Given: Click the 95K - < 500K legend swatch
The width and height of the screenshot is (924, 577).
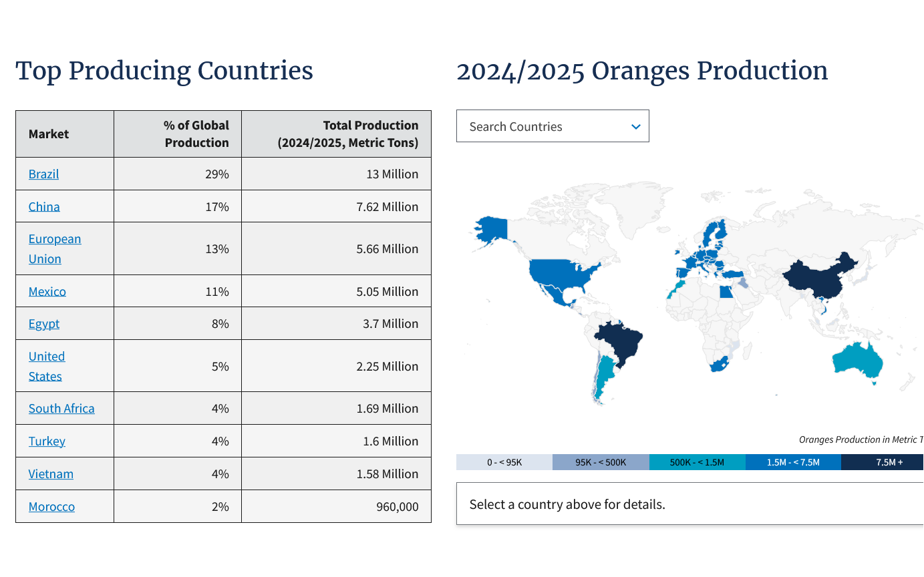Looking at the screenshot, I should tap(601, 462).
